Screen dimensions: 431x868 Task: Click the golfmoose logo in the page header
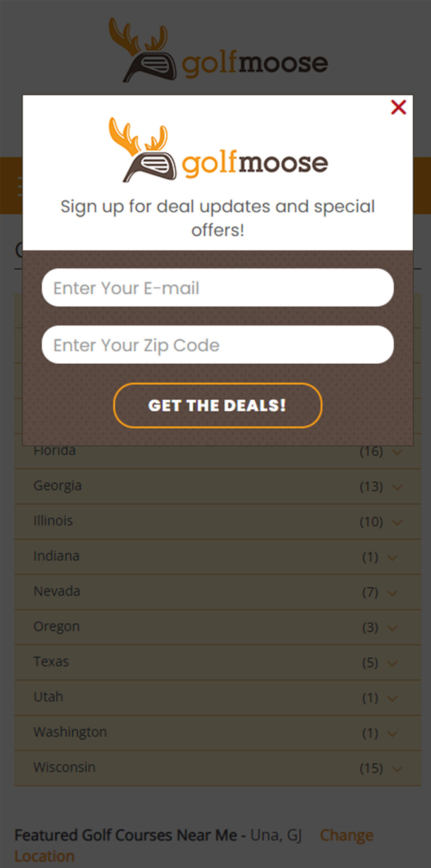218,50
